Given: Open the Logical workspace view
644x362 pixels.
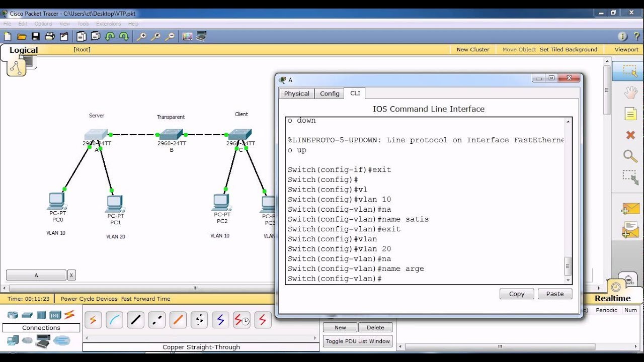Looking at the screenshot, I should pyautogui.click(x=24, y=50).
